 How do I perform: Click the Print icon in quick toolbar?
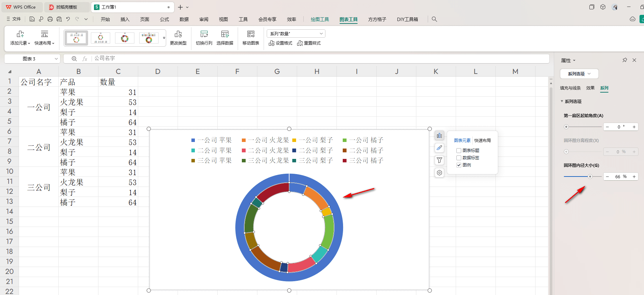[50, 19]
